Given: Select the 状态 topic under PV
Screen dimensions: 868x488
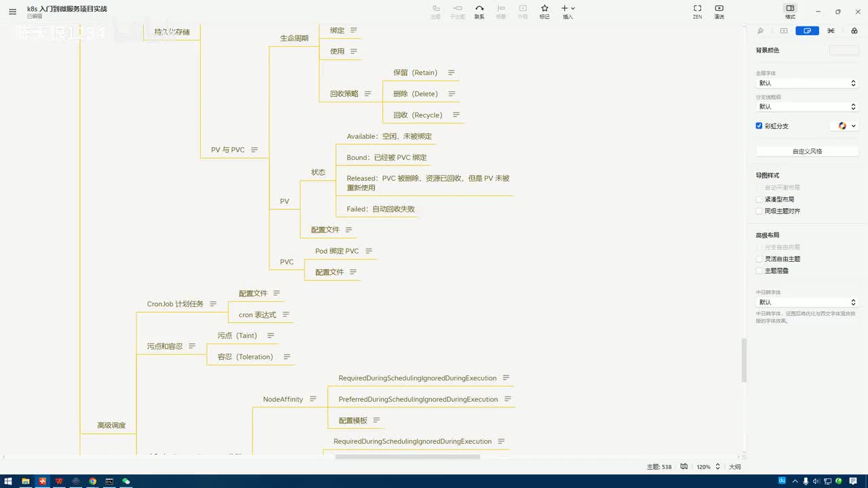Looking at the screenshot, I should click(x=318, y=172).
